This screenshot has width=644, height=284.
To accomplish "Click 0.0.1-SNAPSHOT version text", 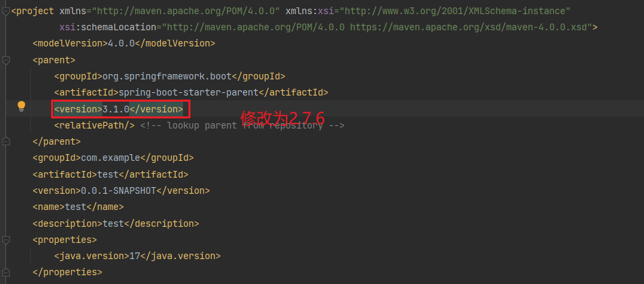I will [118, 190].
